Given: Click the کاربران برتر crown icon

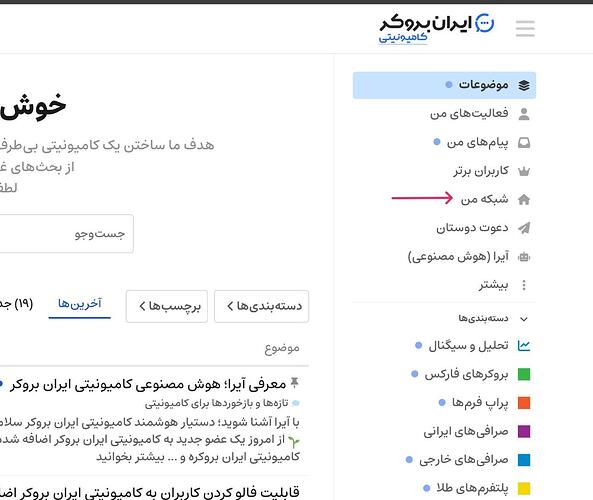Looking at the screenshot, I should click(524, 171).
